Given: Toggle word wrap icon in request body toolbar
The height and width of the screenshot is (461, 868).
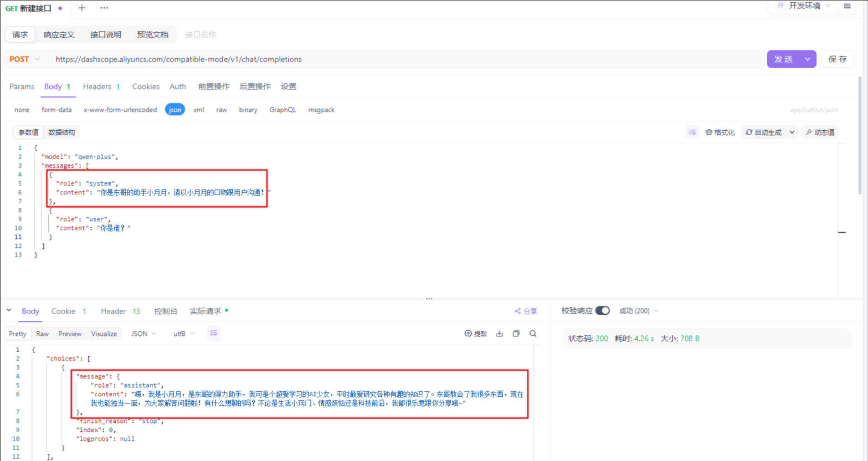Looking at the screenshot, I should tap(692, 132).
